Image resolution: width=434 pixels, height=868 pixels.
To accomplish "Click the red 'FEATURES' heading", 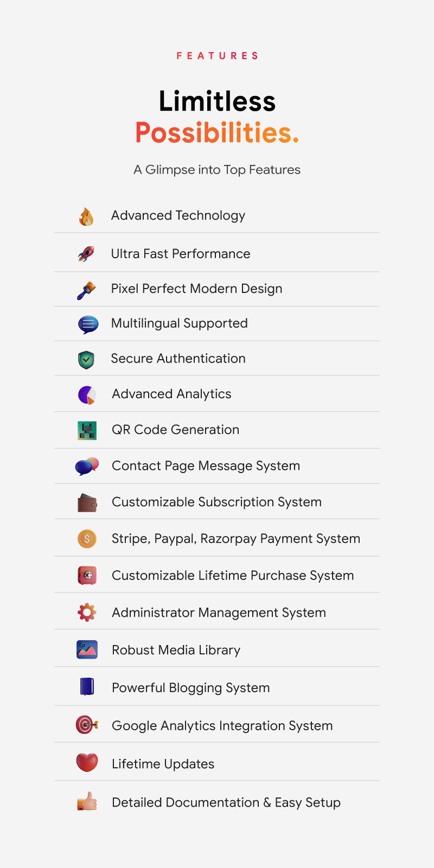I will point(217,56).
